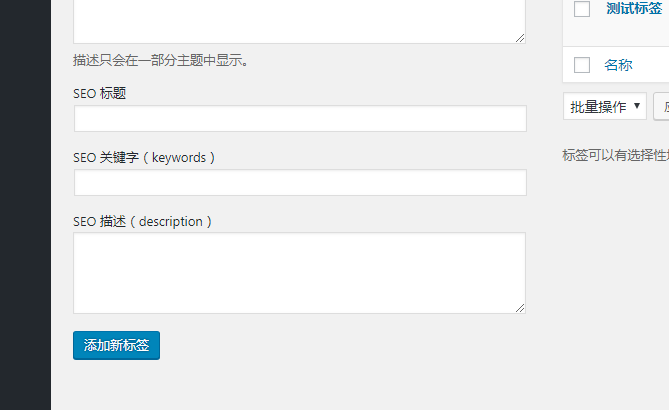Focus the SEO 关键字 (keywords) input field
669x410 pixels.
(x=300, y=183)
